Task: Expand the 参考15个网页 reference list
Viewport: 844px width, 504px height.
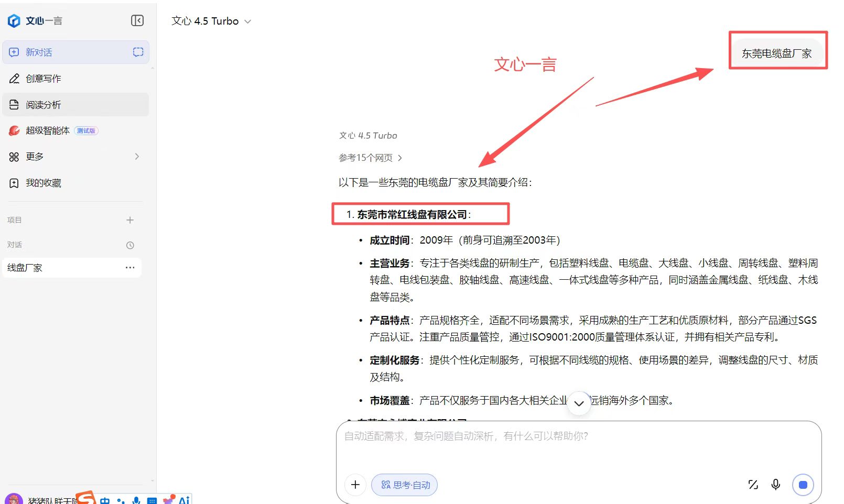Action: click(x=370, y=158)
